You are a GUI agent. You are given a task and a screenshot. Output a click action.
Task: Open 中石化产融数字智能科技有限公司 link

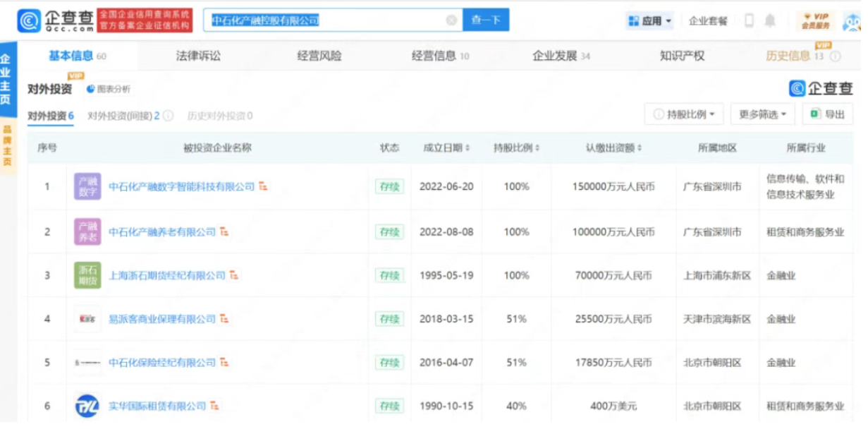[x=181, y=187]
